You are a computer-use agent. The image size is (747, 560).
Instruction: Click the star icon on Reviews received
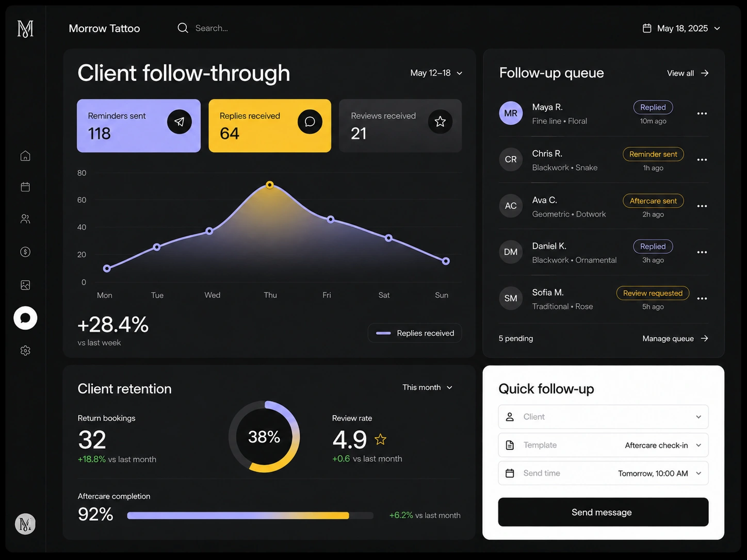click(440, 122)
